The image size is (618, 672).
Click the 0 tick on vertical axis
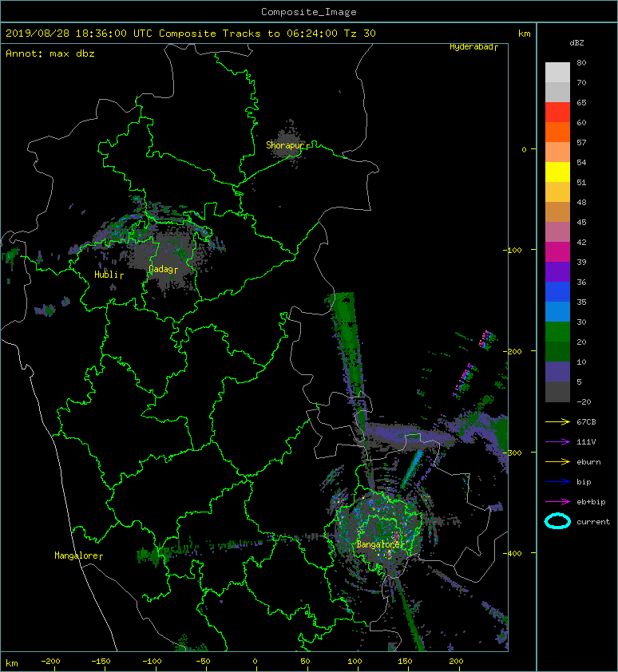tap(524, 149)
